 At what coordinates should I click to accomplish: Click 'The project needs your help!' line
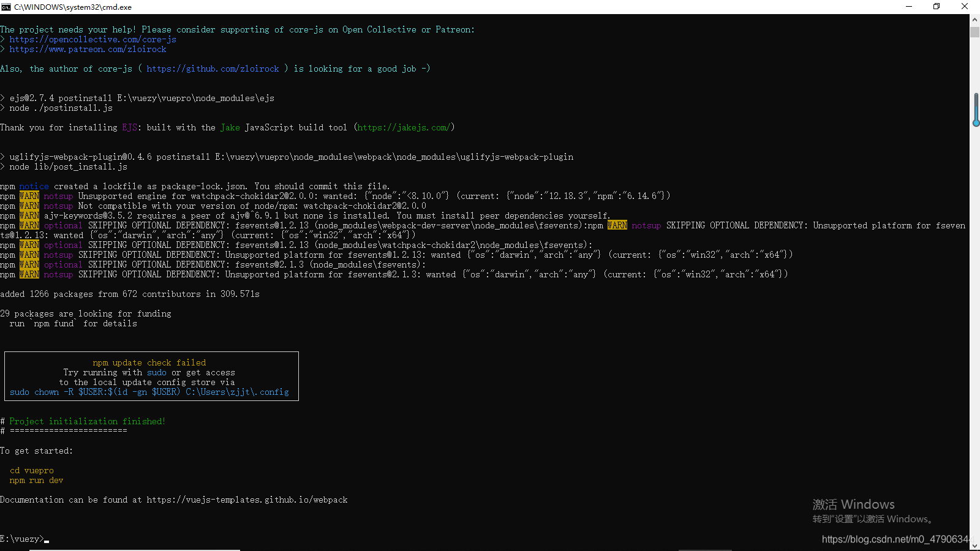click(x=238, y=29)
